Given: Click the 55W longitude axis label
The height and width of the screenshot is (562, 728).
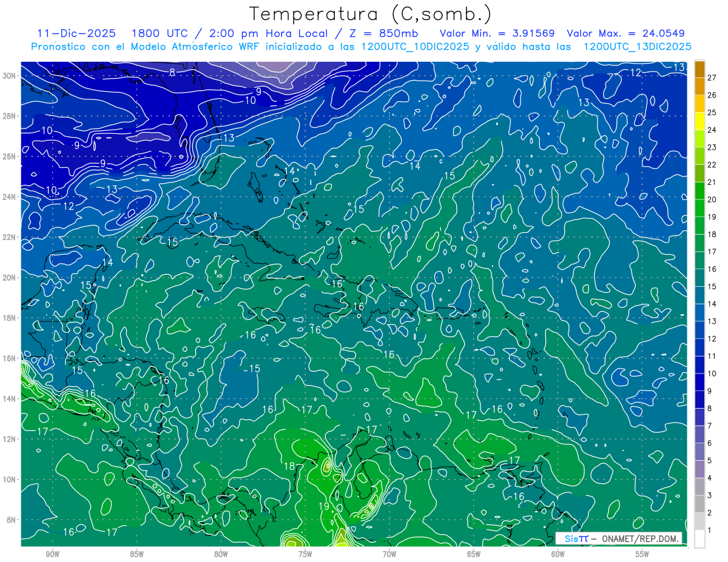Looking at the screenshot, I should [642, 554].
